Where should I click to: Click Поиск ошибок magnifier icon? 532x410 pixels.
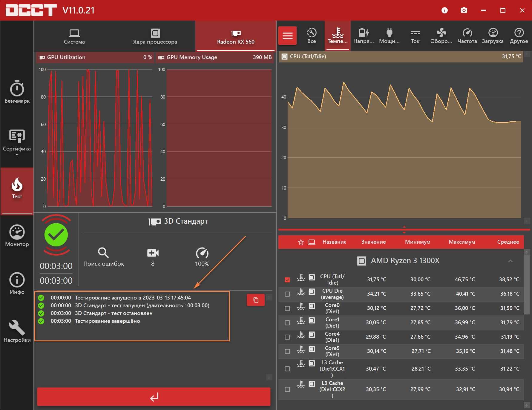click(103, 253)
